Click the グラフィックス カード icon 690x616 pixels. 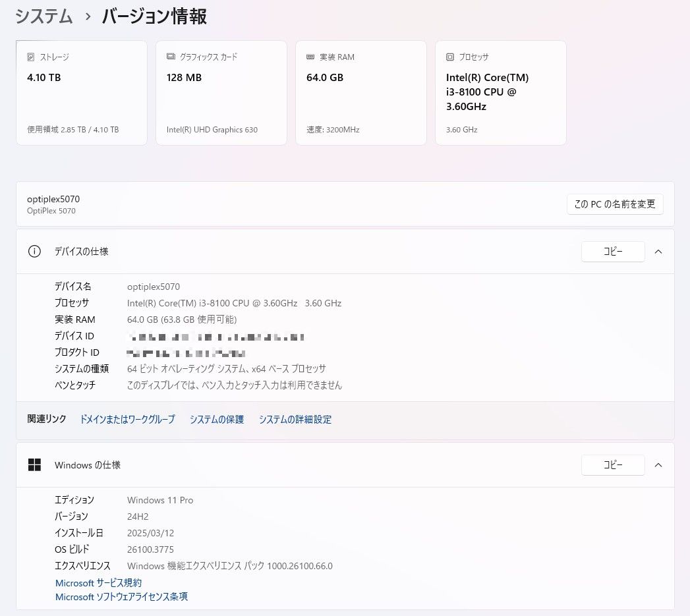click(171, 56)
